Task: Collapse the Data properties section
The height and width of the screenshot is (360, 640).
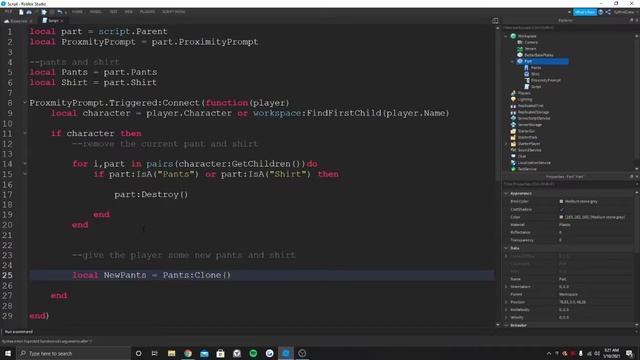Action: coord(506,248)
